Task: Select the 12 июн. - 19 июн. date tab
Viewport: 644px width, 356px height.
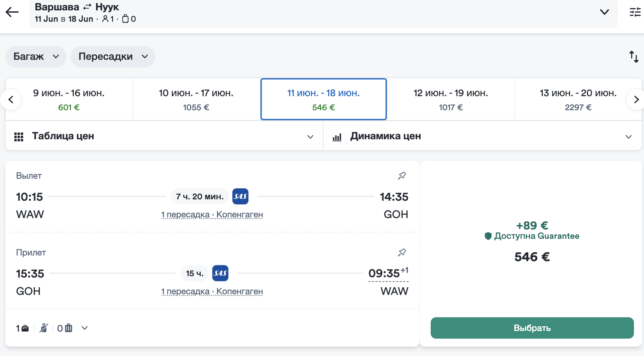Action: [450, 100]
